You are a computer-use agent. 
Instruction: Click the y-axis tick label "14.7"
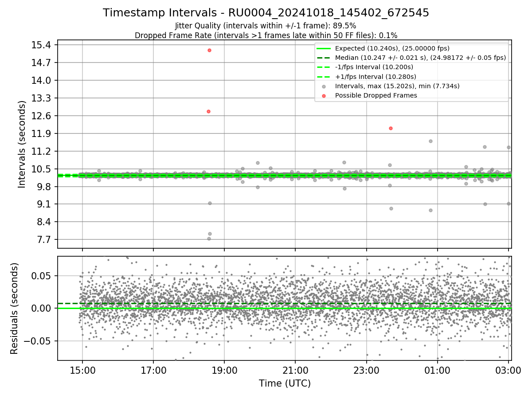(42, 63)
